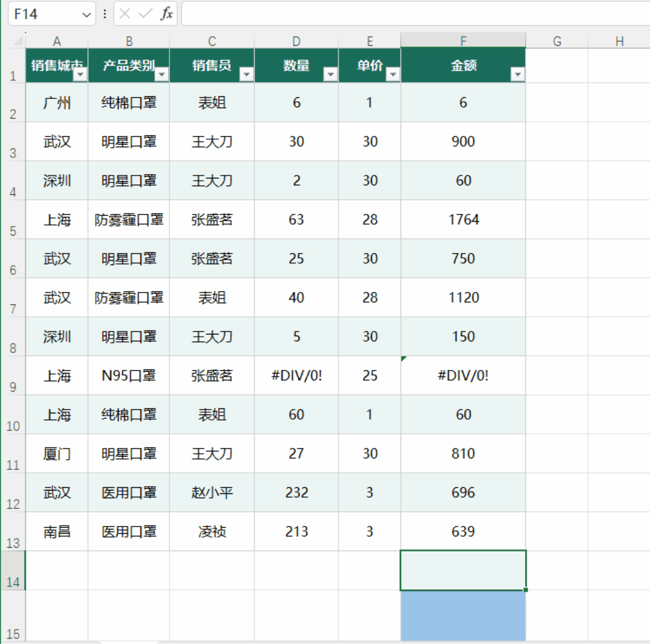650x644 pixels.
Task: Open the 产品类别 filter dropdown
Action: [x=161, y=74]
